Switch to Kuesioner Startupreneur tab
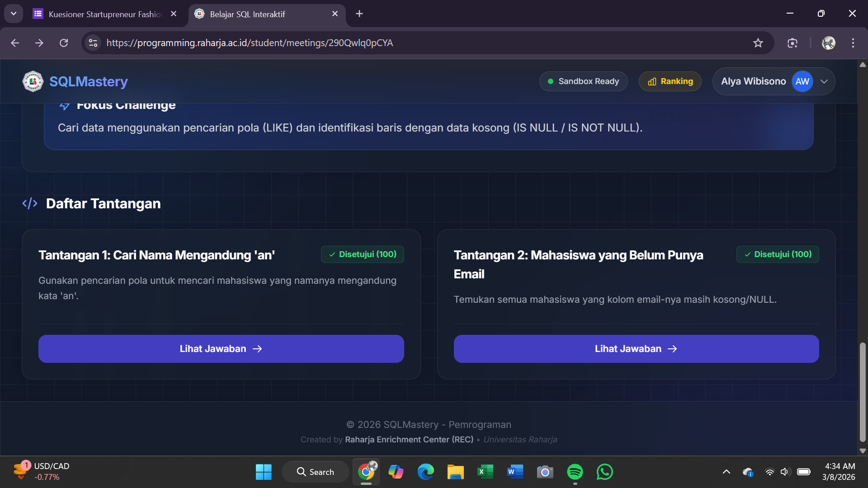868x488 pixels. click(x=104, y=14)
